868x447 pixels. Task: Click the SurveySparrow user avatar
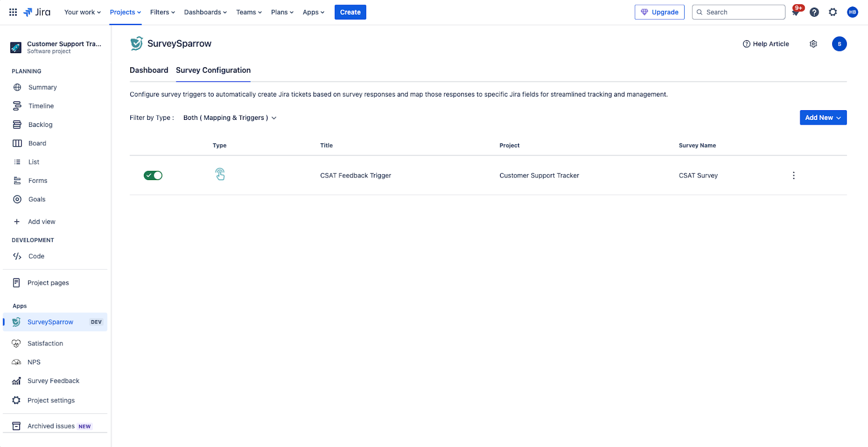tap(839, 44)
